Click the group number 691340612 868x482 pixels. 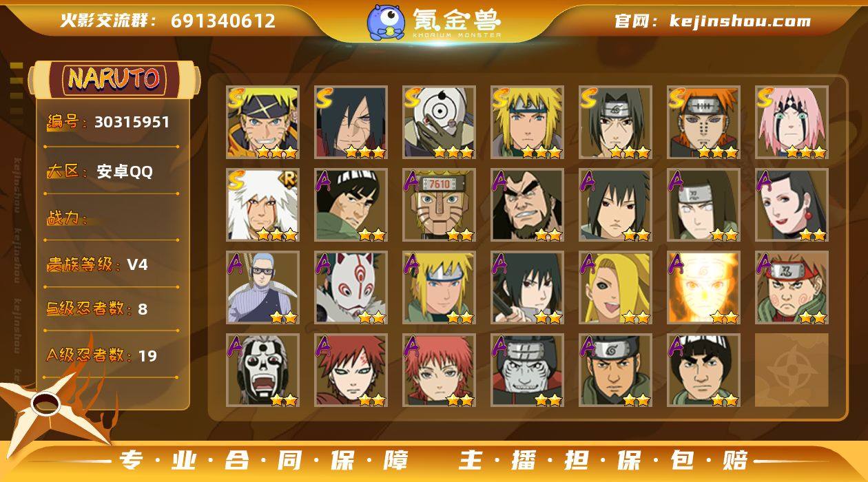point(223,21)
